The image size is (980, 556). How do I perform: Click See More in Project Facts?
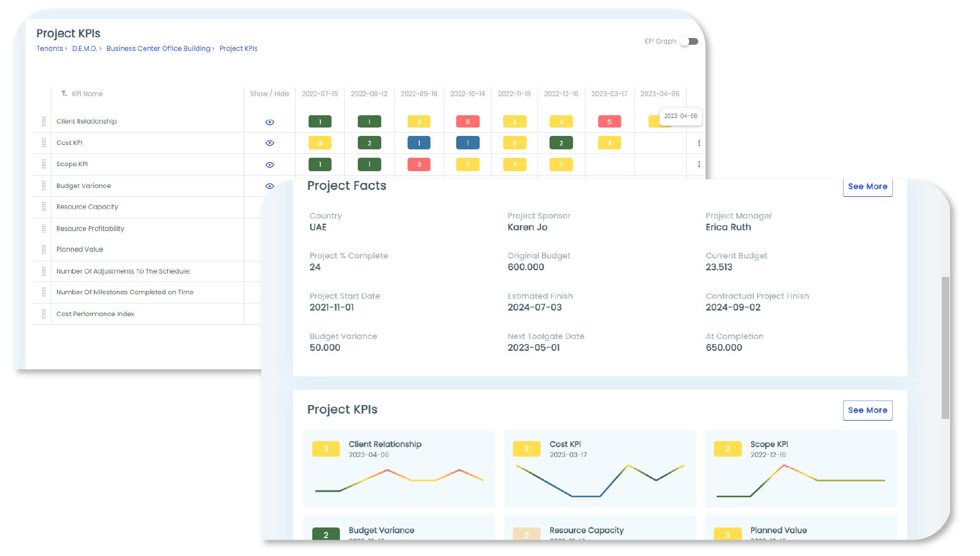(867, 187)
